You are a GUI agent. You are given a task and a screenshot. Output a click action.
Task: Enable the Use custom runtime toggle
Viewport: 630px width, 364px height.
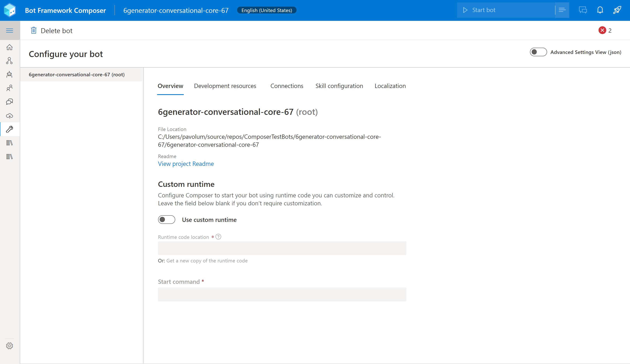point(166,220)
